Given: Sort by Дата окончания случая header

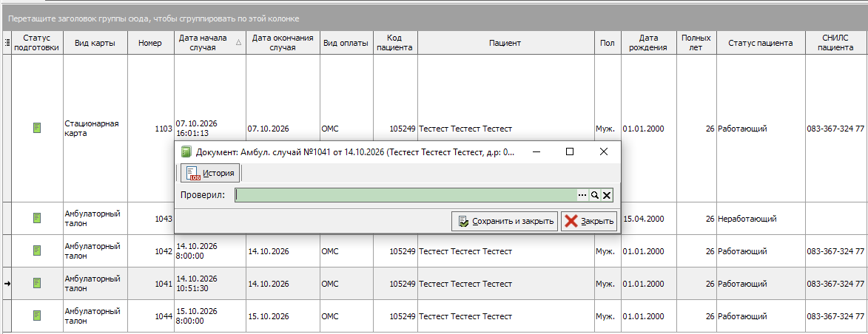Looking at the screenshot, I should (x=283, y=43).
